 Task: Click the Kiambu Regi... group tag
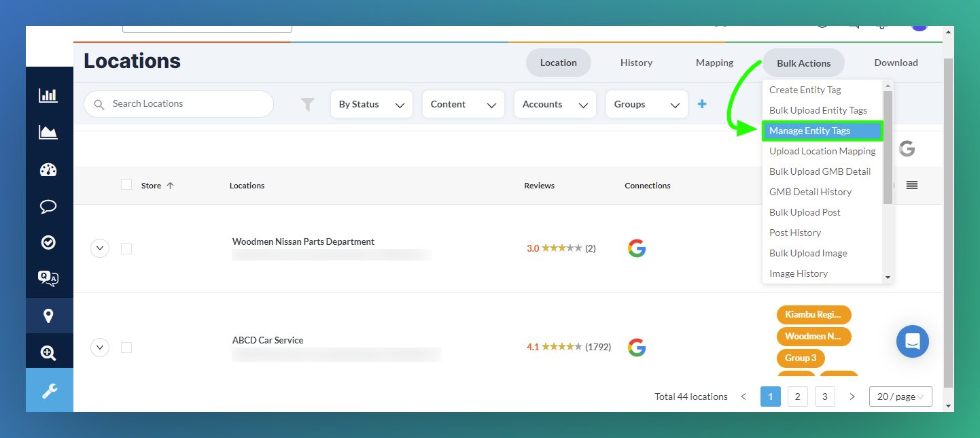coord(813,315)
